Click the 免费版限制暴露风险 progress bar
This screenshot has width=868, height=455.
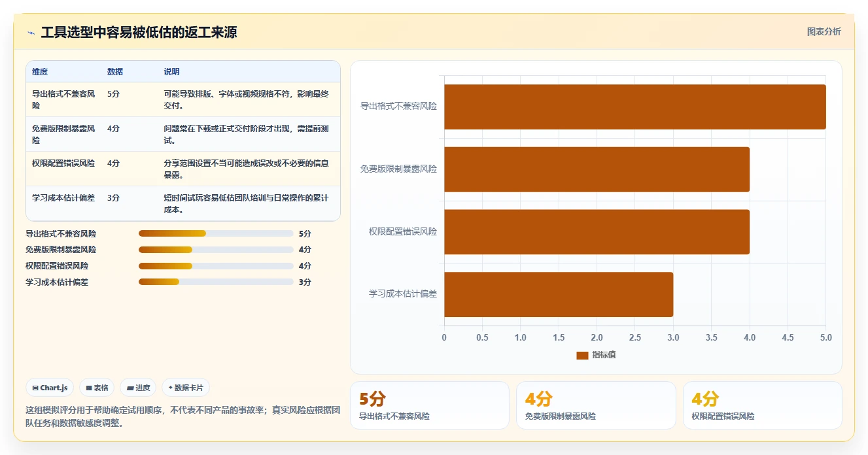point(216,250)
